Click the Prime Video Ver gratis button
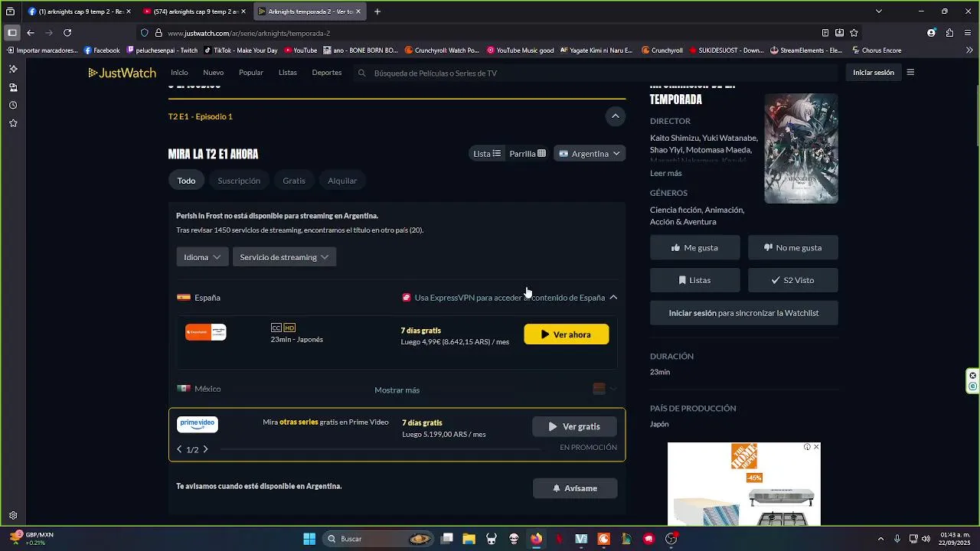The width and height of the screenshot is (980, 551). (574, 427)
